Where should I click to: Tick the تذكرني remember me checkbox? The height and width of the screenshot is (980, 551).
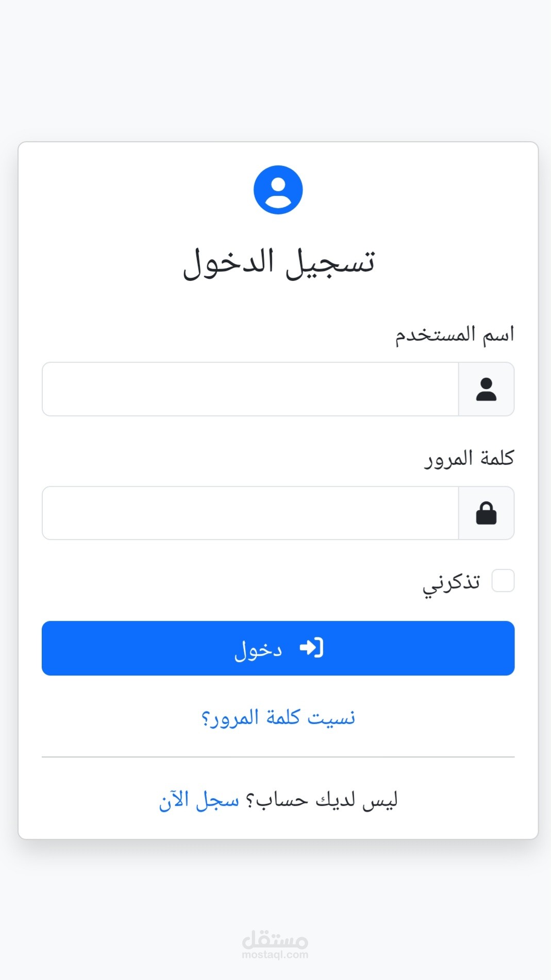tap(503, 581)
